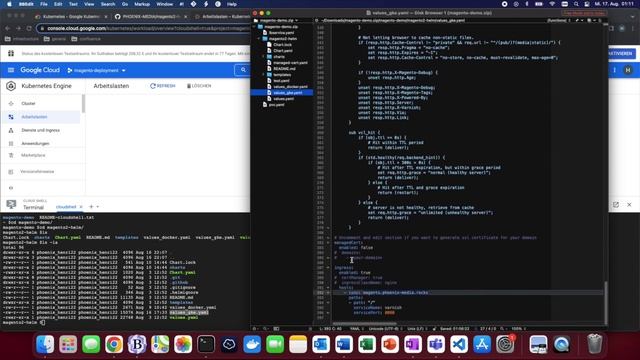
Task: Click the LÖSCHEN button
Action: (x=199, y=86)
